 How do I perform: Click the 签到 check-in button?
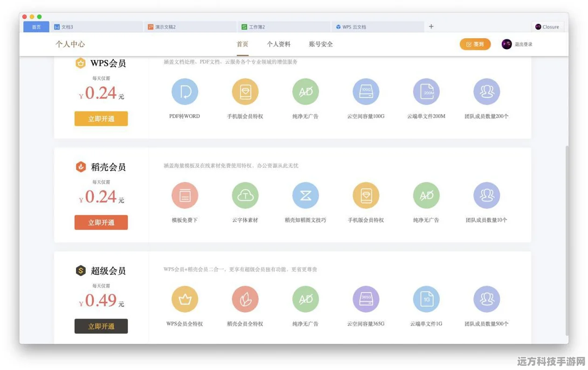coord(475,44)
